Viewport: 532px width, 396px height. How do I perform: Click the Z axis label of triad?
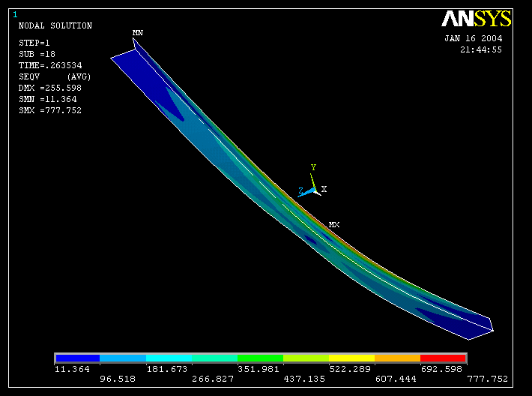(300, 190)
